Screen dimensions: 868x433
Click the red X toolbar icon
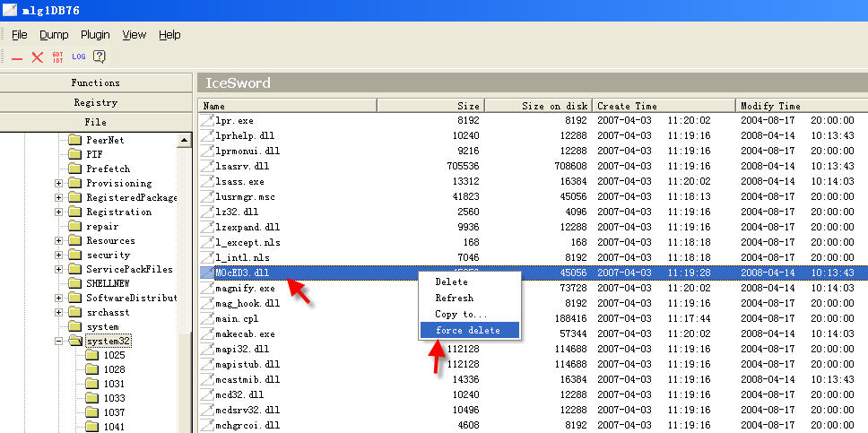click(x=38, y=57)
